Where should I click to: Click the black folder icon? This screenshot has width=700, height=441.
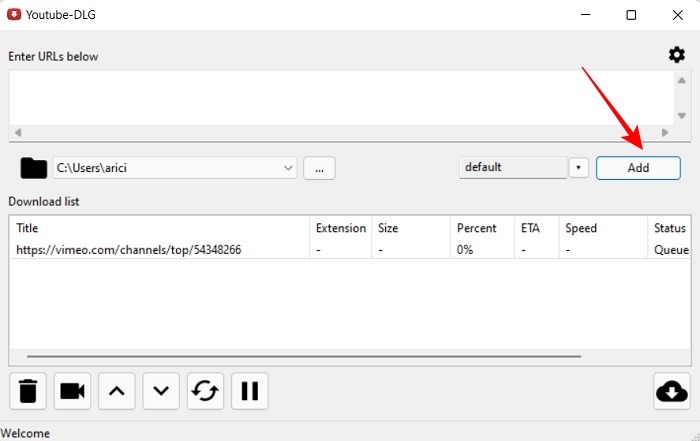tap(34, 168)
